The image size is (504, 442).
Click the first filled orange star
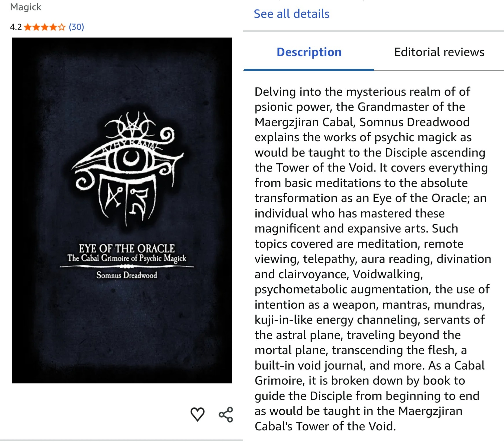click(28, 27)
